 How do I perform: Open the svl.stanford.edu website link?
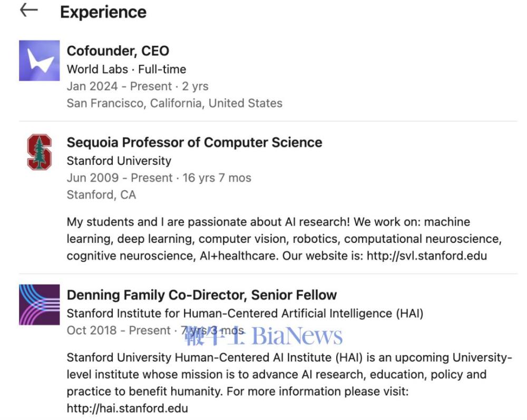428,256
